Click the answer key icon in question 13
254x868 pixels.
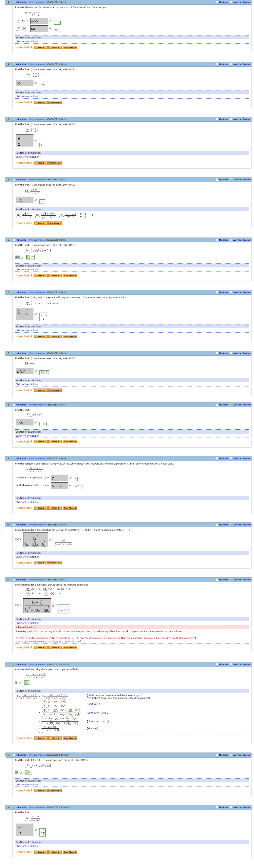(27, 772)
